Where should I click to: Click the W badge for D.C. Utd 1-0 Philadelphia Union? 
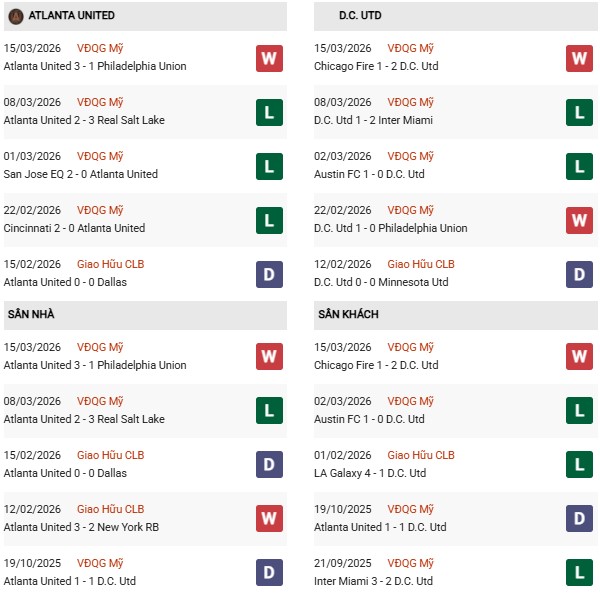pyautogui.click(x=579, y=220)
